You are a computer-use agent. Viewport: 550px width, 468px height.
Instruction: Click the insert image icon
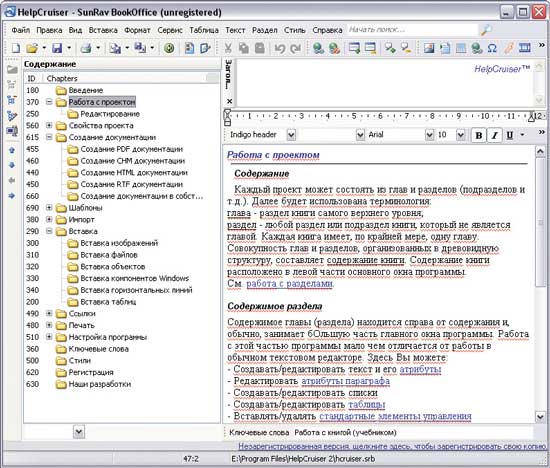429,48
